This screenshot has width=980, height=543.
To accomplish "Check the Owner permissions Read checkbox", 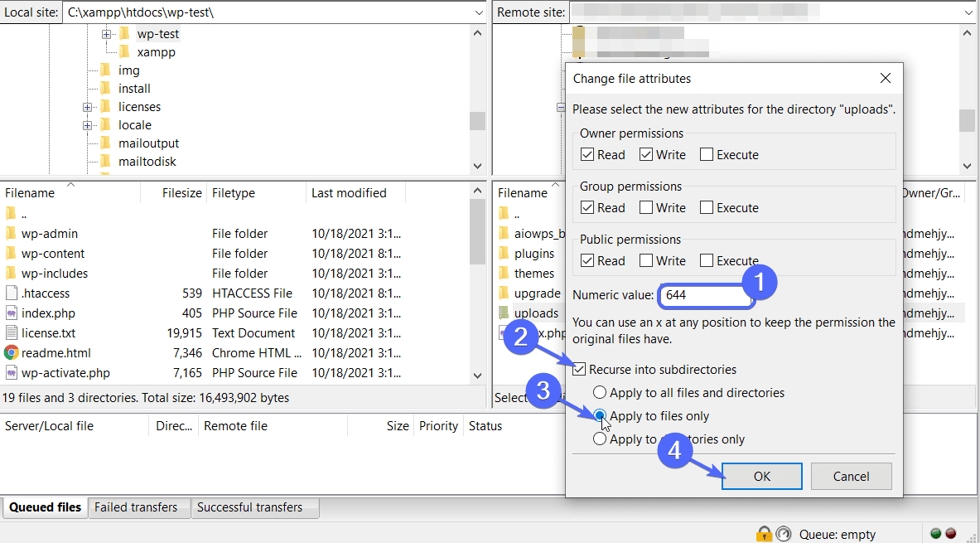I will click(587, 154).
